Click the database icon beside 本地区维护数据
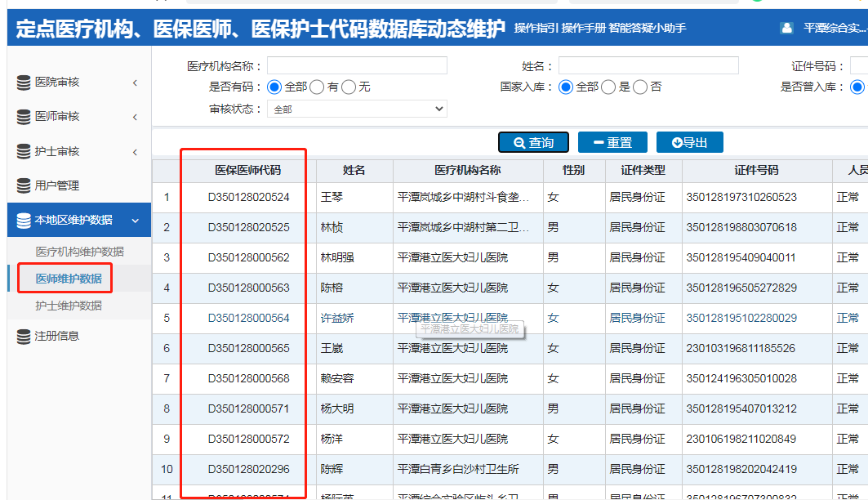This screenshot has height=500, width=868. 23,221
